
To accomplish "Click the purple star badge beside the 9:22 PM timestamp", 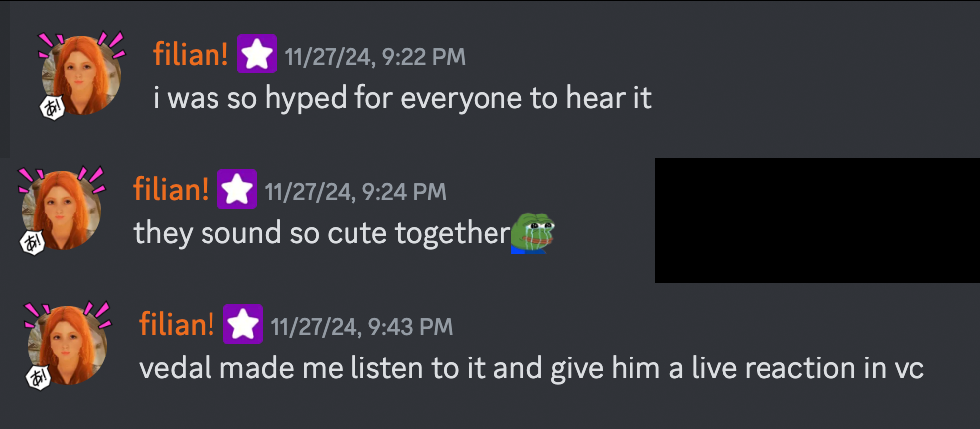I will coord(257,54).
